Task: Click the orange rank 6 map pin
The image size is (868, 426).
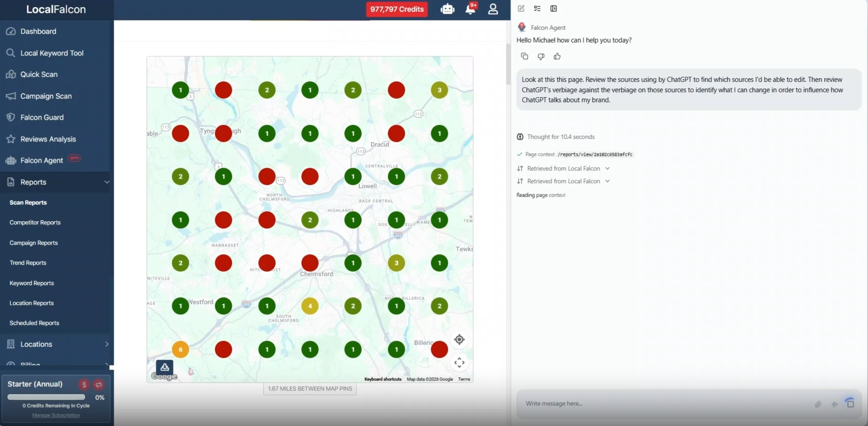Action: click(x=180, y=349)
